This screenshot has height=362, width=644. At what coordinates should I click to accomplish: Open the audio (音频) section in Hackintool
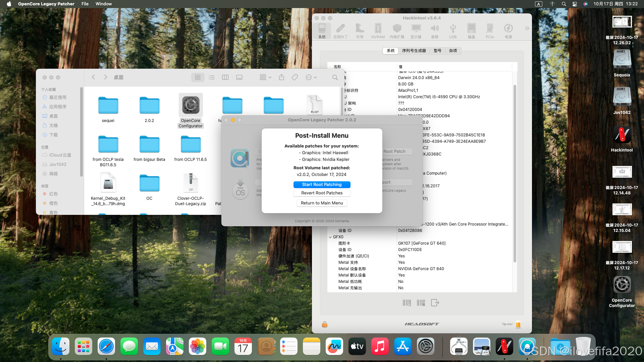pos(434,31)
